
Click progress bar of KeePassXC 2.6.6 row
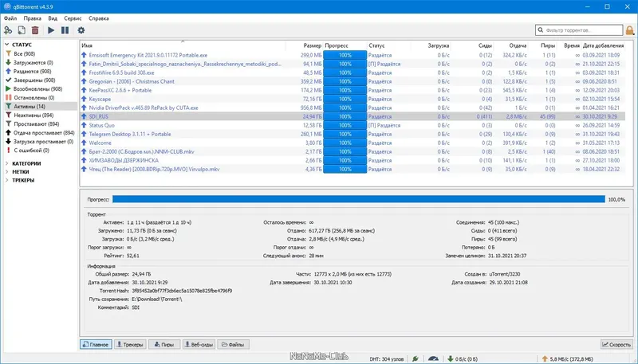[x=345, y=90]
